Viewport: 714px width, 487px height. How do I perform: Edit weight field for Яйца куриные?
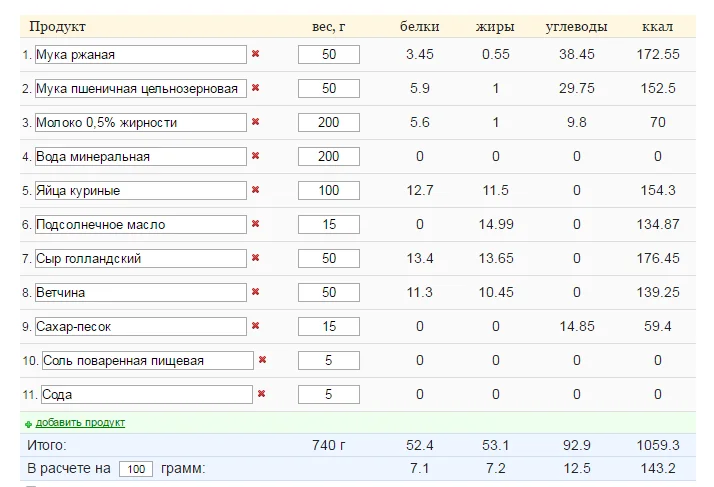tap(329, 190)
